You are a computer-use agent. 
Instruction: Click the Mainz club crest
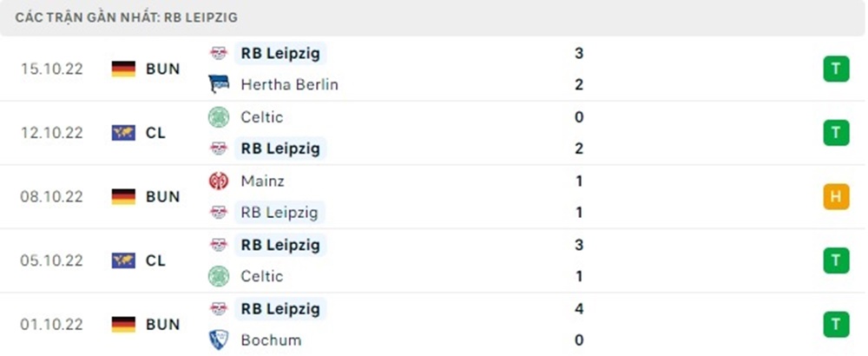click(219, 181)
